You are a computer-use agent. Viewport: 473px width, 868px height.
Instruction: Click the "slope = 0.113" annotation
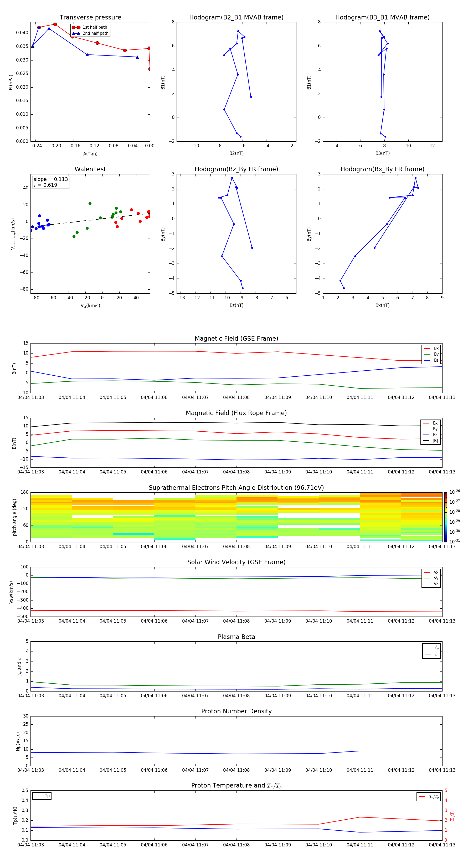(x=50, y=179)
